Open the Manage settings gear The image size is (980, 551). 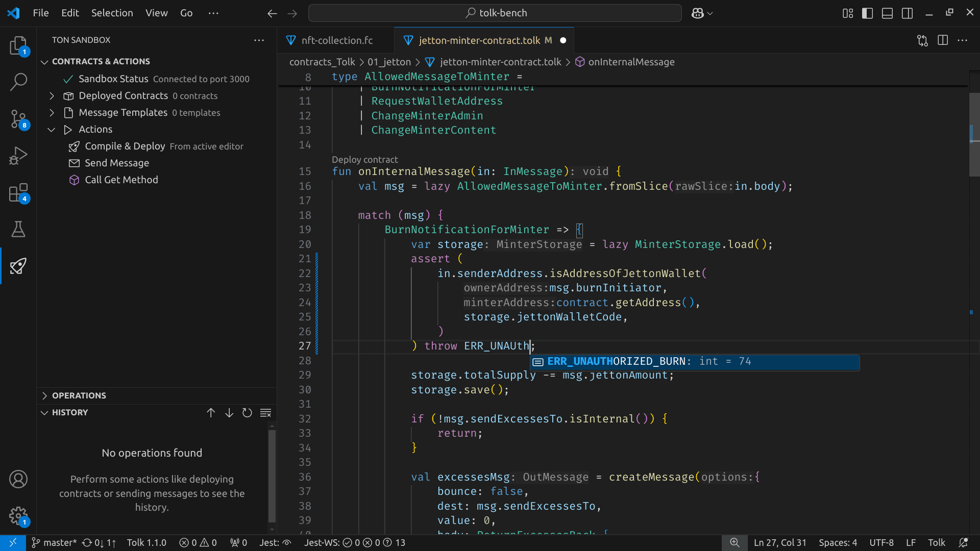point(18,516)
